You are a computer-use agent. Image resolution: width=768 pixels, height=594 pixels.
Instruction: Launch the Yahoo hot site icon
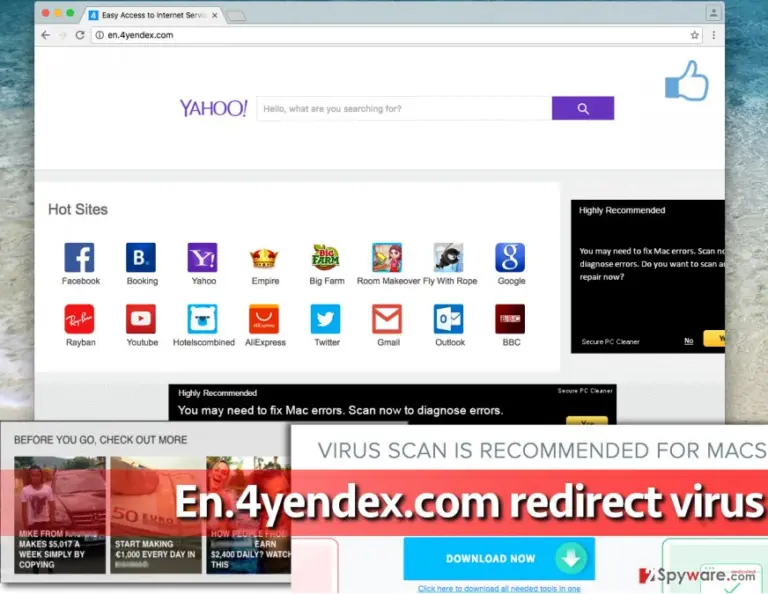click(202, 257)
